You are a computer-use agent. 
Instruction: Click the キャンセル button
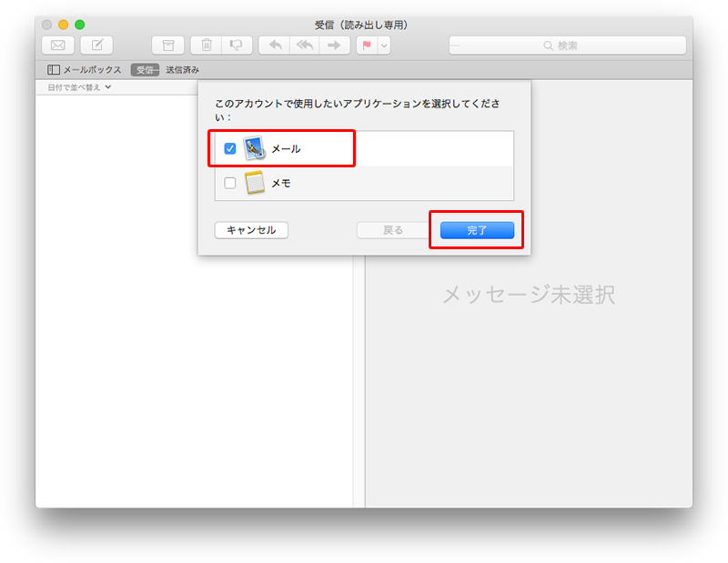(251, 230)
